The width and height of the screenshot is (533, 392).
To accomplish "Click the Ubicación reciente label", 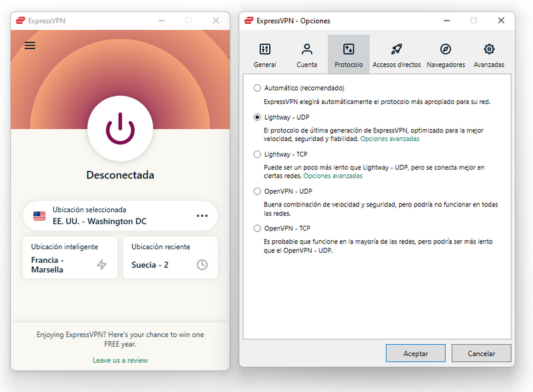I will click(x=161, y=247).
